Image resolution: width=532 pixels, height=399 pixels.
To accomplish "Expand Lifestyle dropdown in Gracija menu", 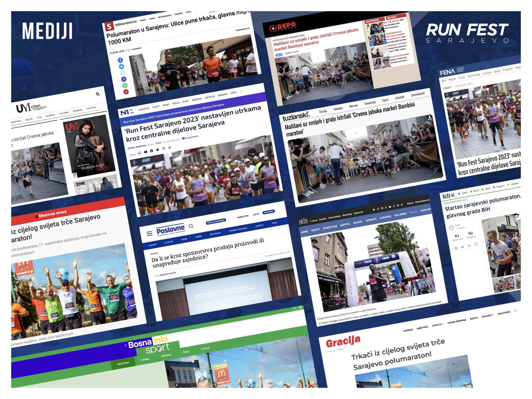I will point(438,325).
